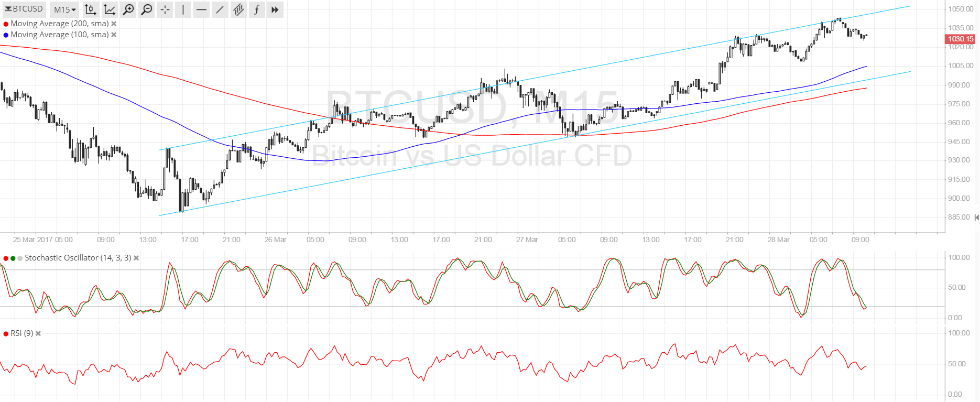Viewport: 980px width, 402px height.
Task: Remove the Moving Average 200 indicator
Action: 114,24
